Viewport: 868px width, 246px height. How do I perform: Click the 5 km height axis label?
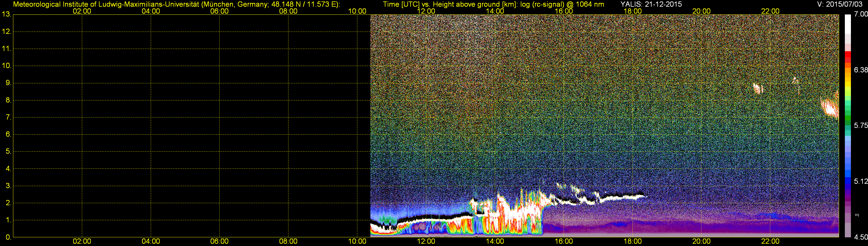(x=8, y=151)
